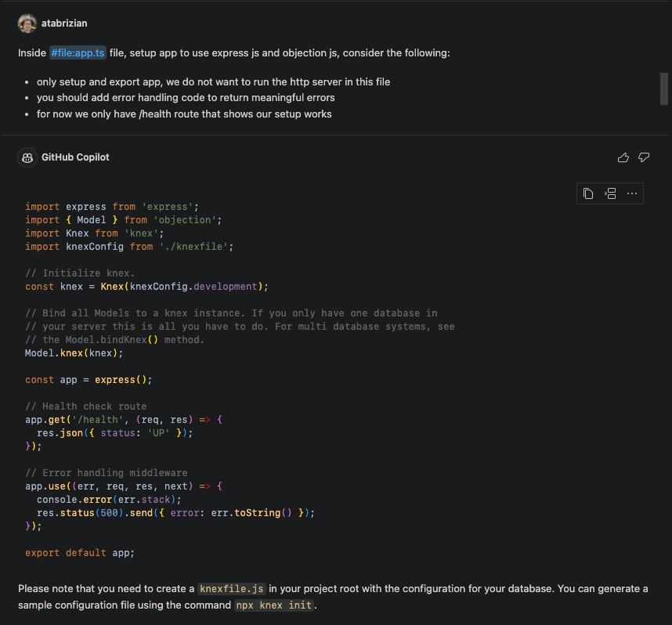This screenshot has height=625, width=672.
Task: Mark Copilot response as helpful
Action: click(623, 157)
